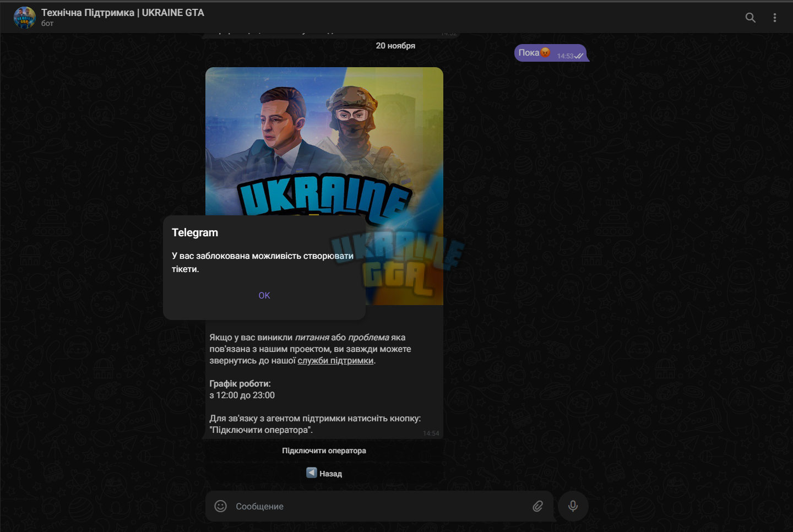Open the three-dot chat menu
This screenshot has width=793, height=532.
pos(774,18)
